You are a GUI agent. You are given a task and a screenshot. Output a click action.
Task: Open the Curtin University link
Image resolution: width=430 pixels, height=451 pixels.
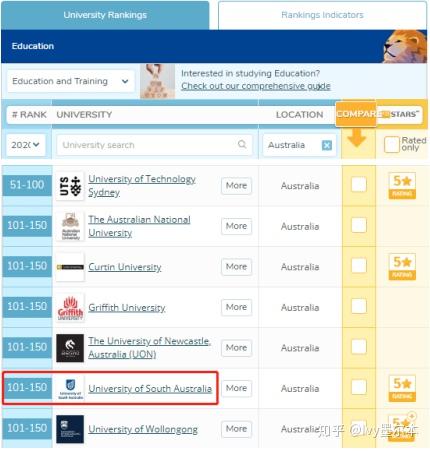tap(125, 267)
